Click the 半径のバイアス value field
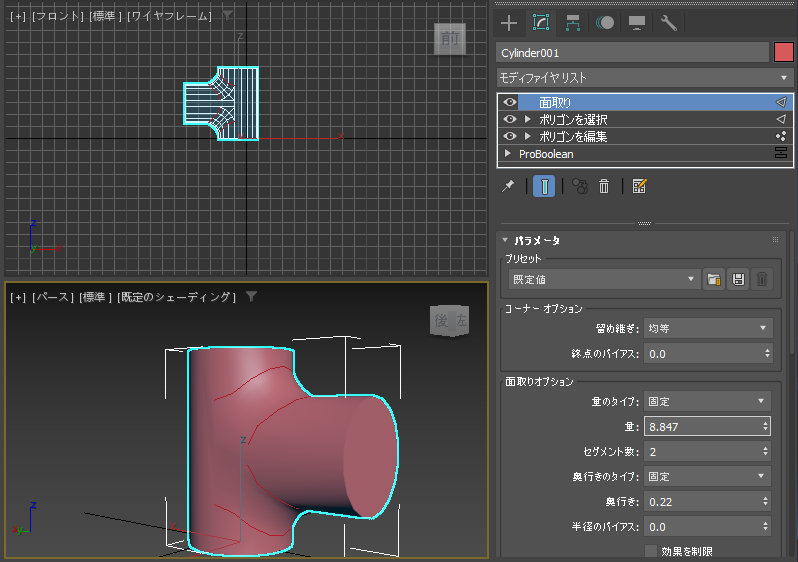The width and height of the screenshot is (798, 562). pos(702,527)
